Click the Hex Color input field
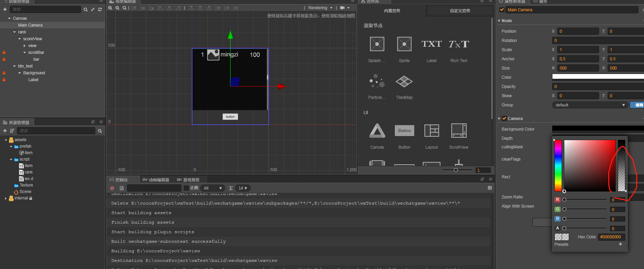 pyautogui.click(x=612, y=237)
